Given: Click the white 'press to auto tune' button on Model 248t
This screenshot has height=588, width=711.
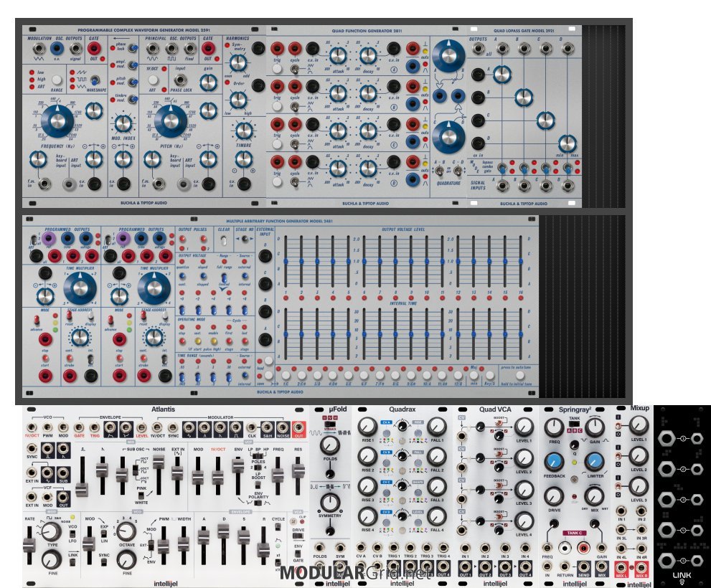Looking at the screenshot, I should (520, 375).
